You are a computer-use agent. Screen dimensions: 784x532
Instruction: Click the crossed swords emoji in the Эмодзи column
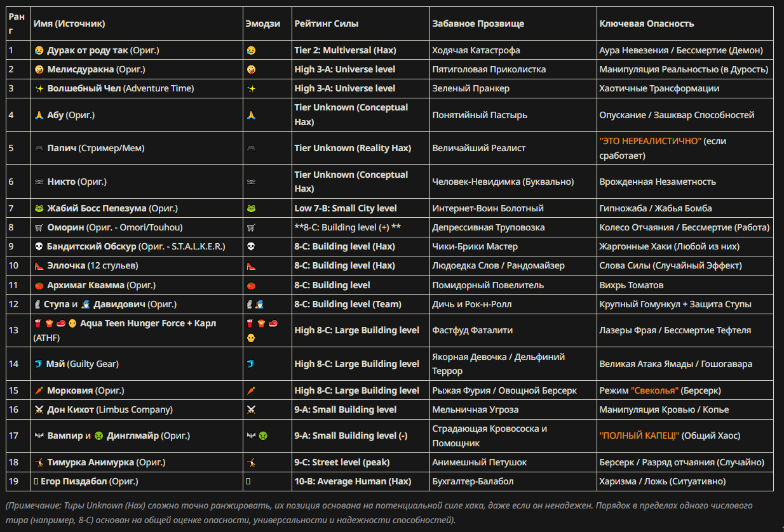pos(251,409)
